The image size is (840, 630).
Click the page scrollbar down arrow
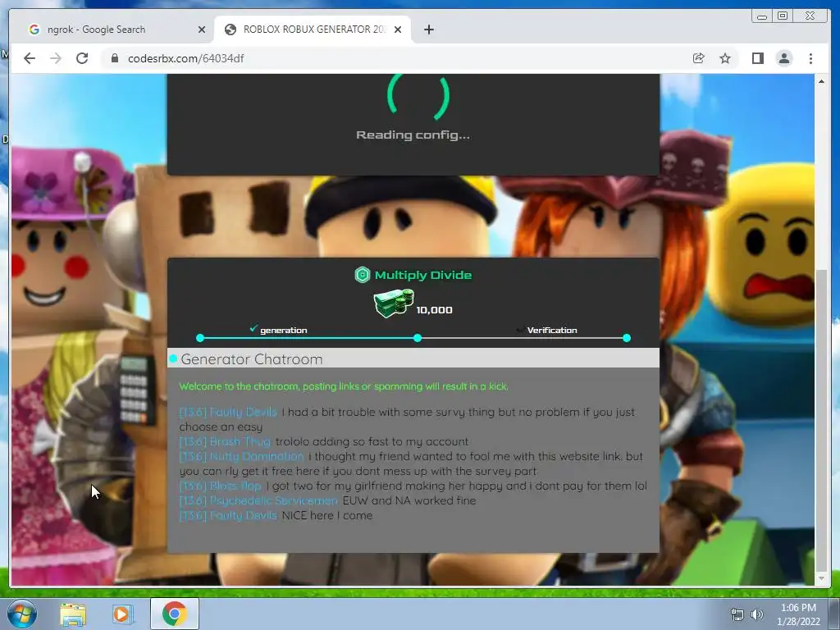click(x=821, y=578)
